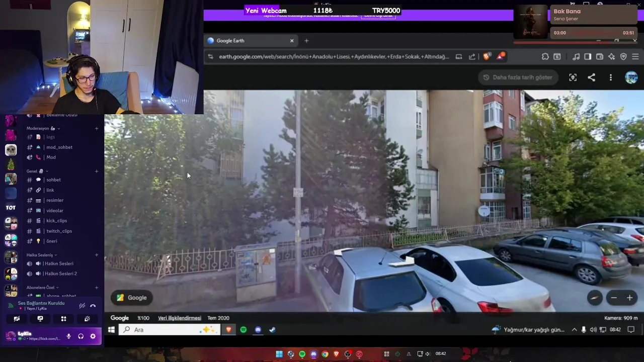The width and height of the screenshot is (644, 362).
Task: Open the Leo AI sparkle icon
Action: 611,57
